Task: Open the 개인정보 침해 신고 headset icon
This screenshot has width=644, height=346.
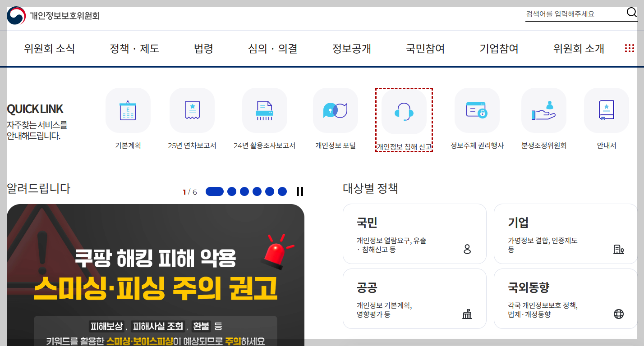Action: (404, 112)
